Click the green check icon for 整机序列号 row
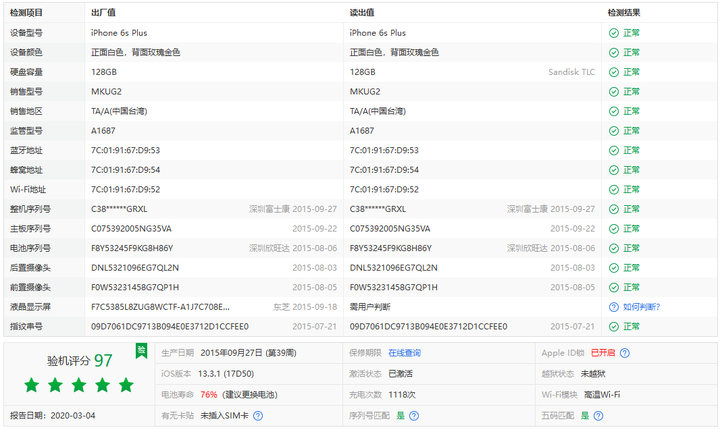 [x=613, y=209]
